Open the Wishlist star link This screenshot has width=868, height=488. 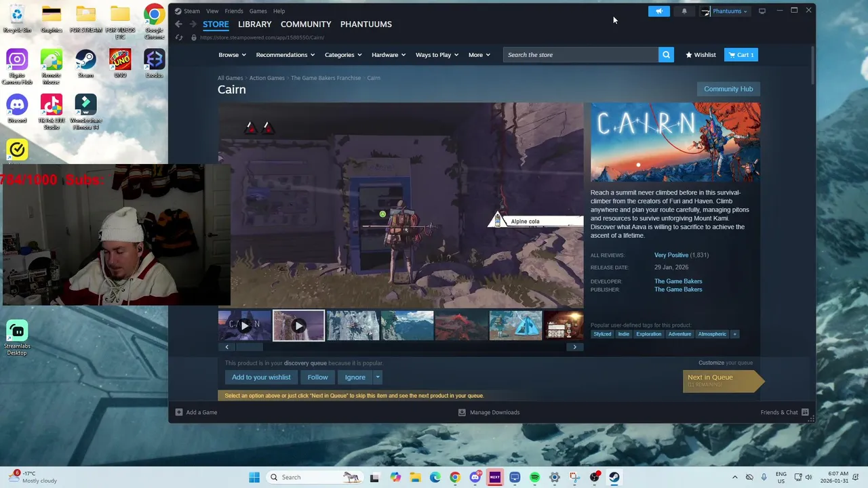(701, 55)
